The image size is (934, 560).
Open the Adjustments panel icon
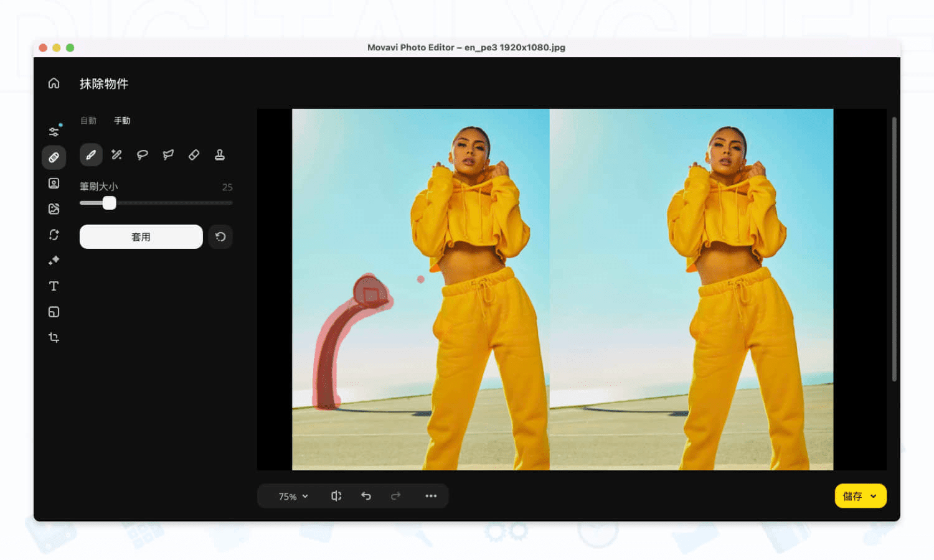pyautogui.click(x=54, y=131)
